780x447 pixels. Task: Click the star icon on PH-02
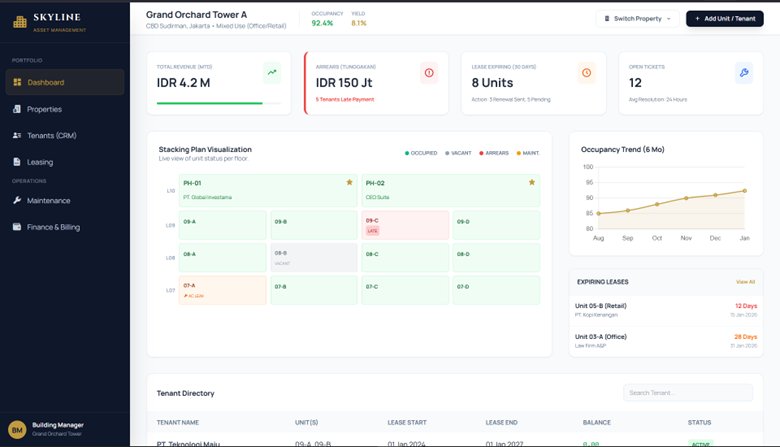[x=531, y=183]
